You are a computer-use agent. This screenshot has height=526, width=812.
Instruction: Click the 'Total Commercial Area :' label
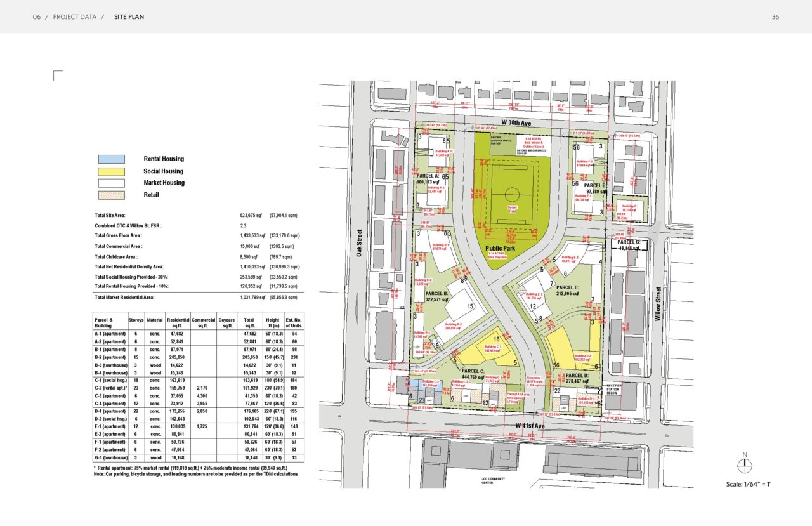click(119, 246)
